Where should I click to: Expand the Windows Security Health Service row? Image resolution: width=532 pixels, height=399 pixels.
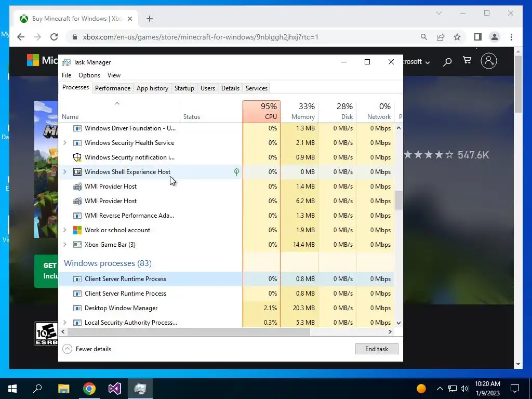tap(65, 143)
